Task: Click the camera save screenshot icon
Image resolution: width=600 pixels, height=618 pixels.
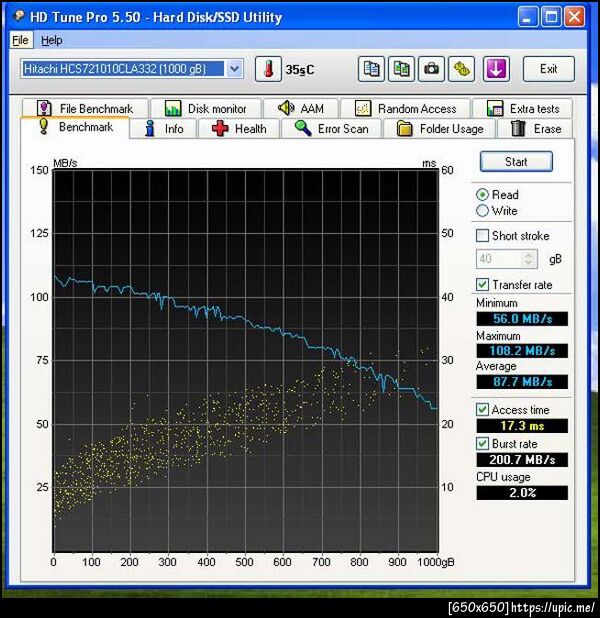Action: tap(431, 69)
